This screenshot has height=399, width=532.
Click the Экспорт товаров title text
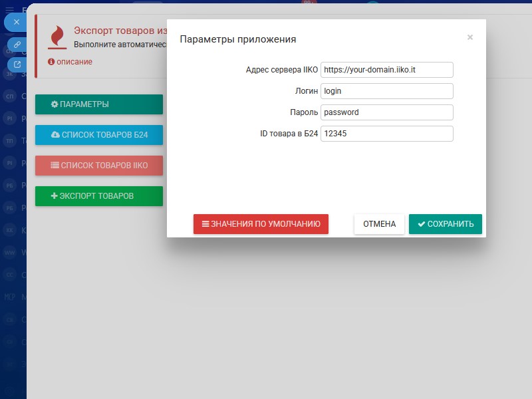120,31
